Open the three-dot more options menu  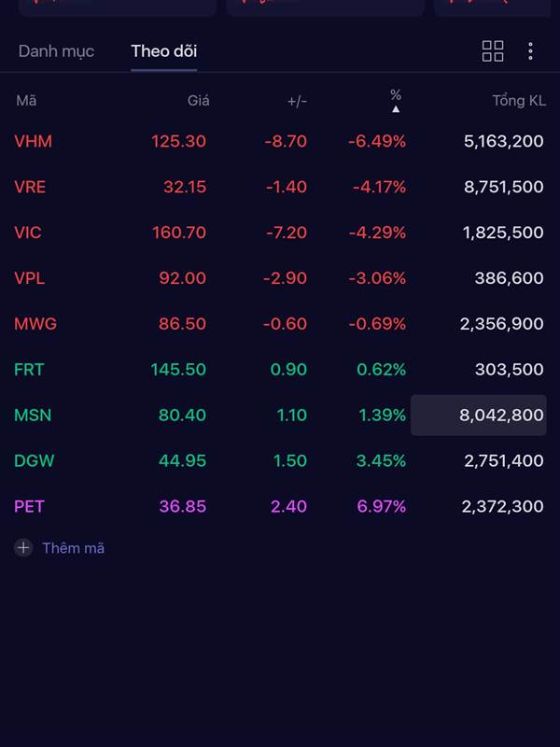click(530, 51)
